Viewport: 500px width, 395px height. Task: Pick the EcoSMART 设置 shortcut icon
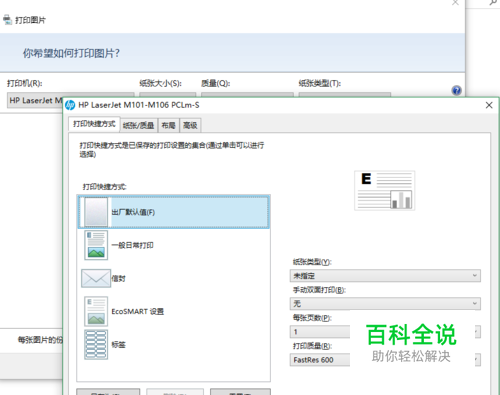[x=96, y=311]
